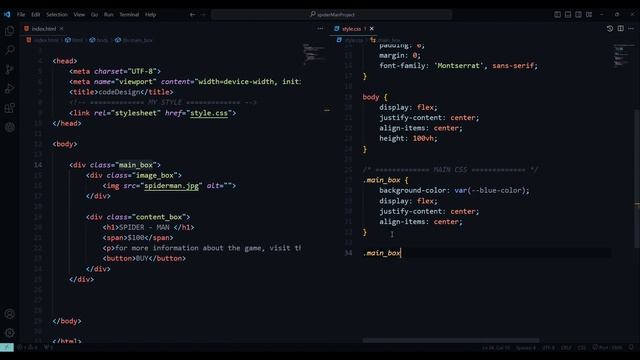Click the spiderManProject search bar
640x360 pixels.
click(331, 15)
